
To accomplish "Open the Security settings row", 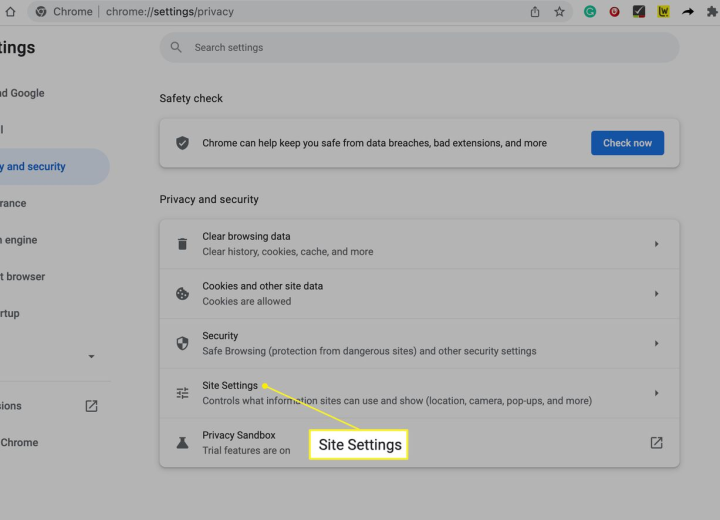I will [419, 343].
